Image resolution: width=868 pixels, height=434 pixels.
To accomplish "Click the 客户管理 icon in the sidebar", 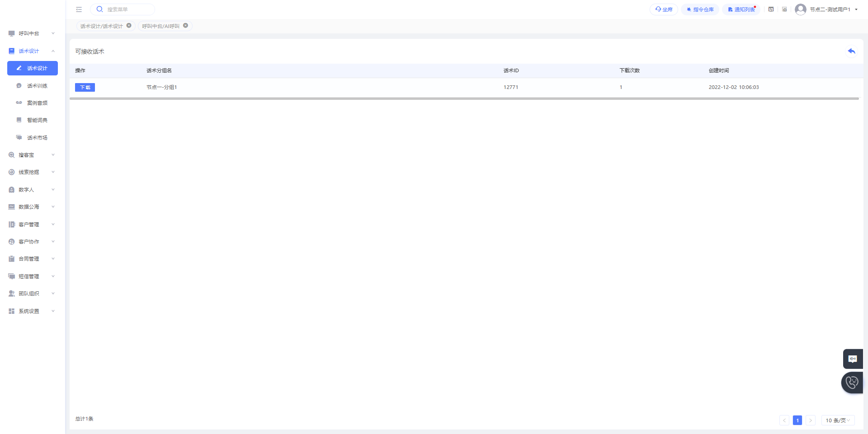I will coord(12,224).
